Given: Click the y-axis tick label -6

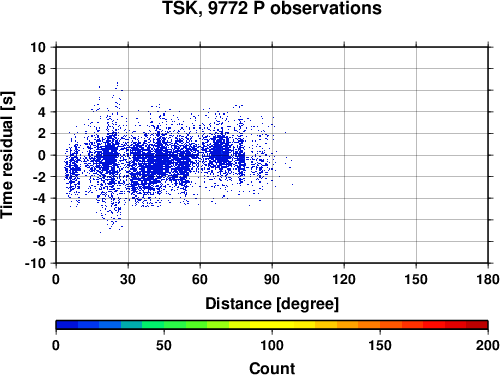Looking at the screenshot, I should 39,220.
